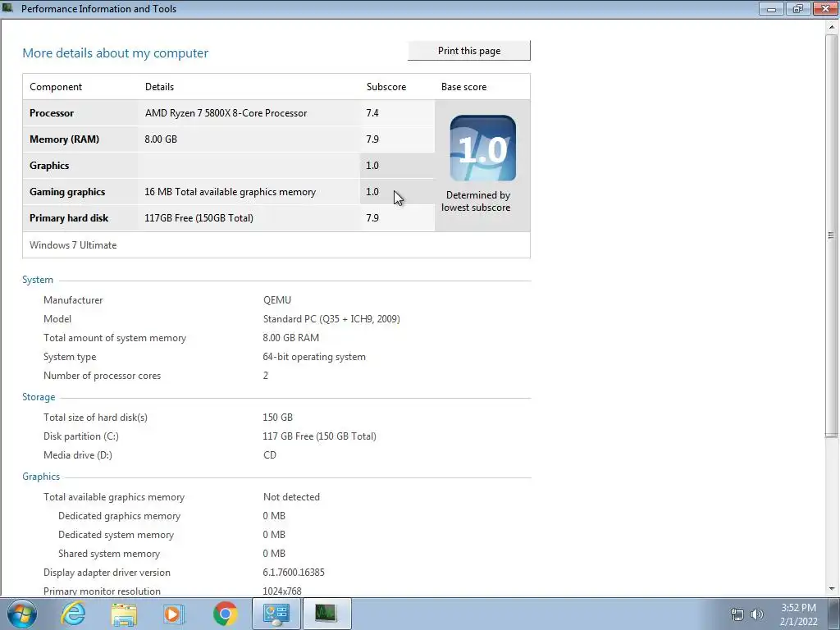Select the Control Panel taskbar button
The image size is (840, 630).
pos(276,614)
